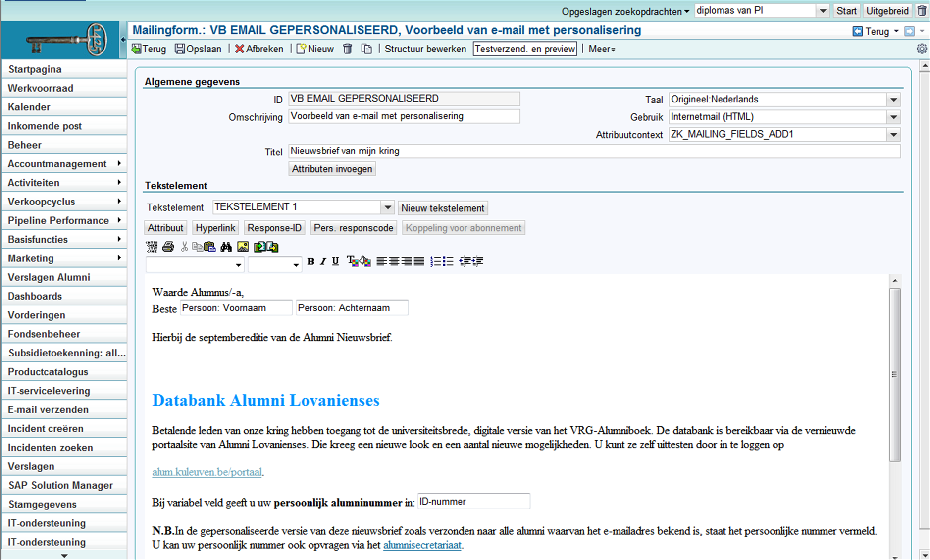Open the background fill color picker
The height and width of the screenshot is (560, 930).
[x=365, y=261]
